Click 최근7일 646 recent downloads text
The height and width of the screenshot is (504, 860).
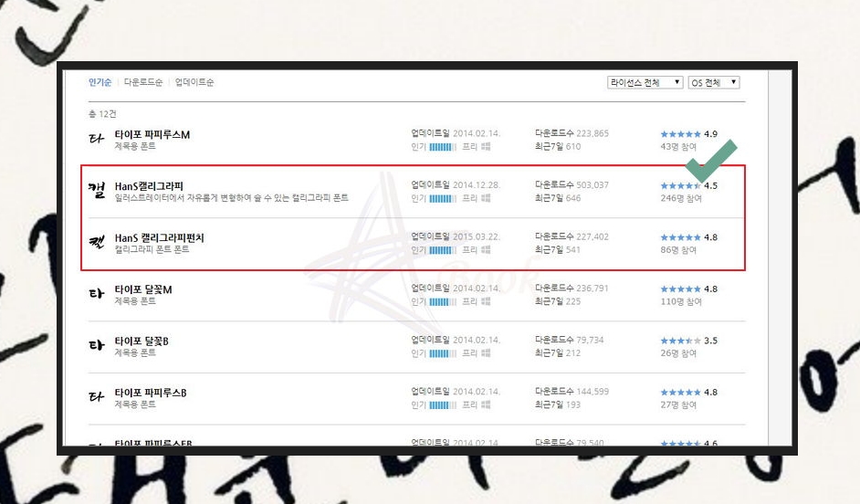(558, 198)
